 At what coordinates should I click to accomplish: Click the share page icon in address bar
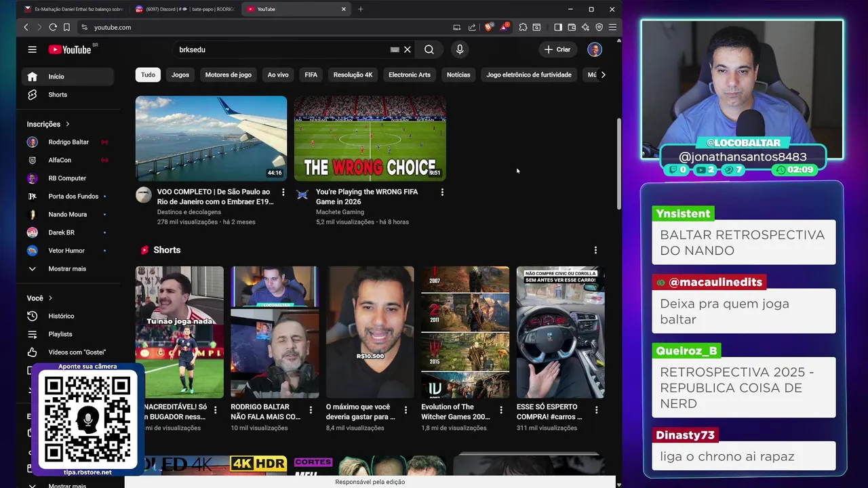(x=472, y=27)
